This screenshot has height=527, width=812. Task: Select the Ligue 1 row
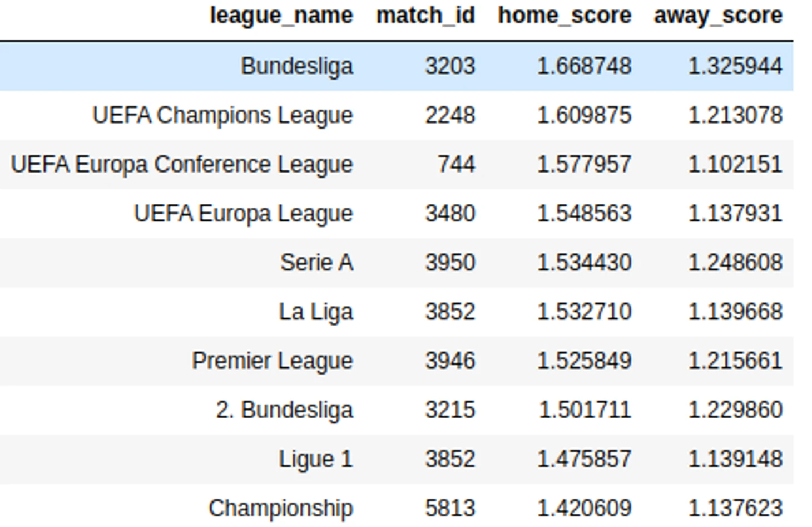pyautogui.click(x=397, y=459)
